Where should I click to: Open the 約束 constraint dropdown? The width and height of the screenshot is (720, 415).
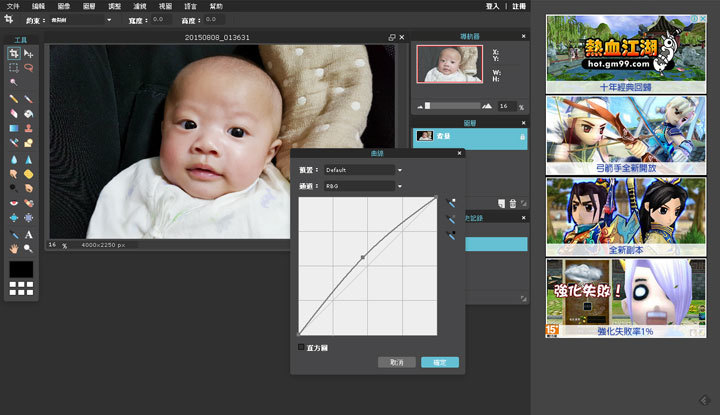[80, 20]
